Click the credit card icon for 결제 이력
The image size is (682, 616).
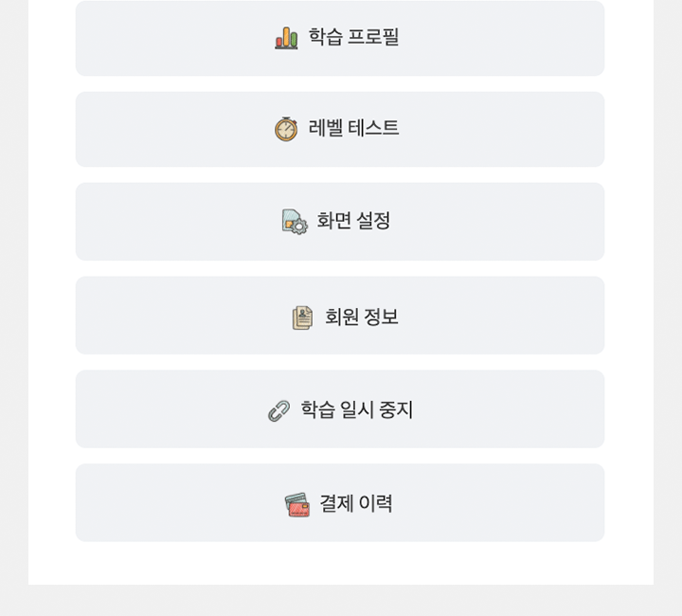coord(297,504)
